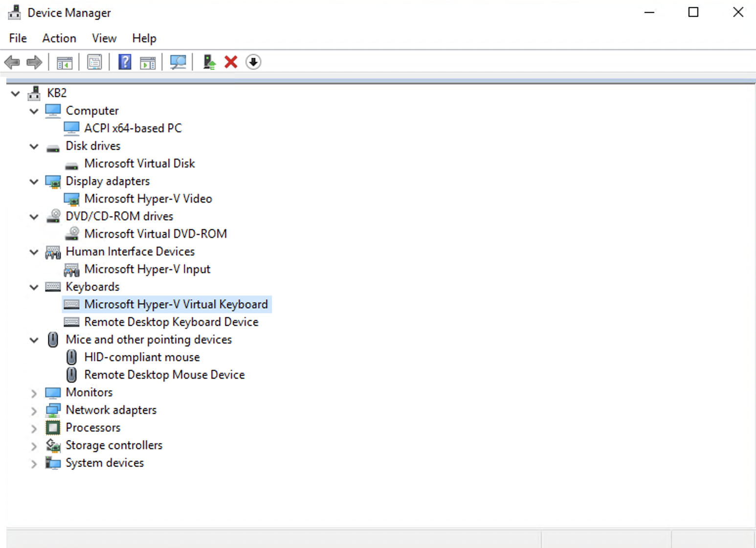Click the Disable device down-arrow icon

point(253,62)
